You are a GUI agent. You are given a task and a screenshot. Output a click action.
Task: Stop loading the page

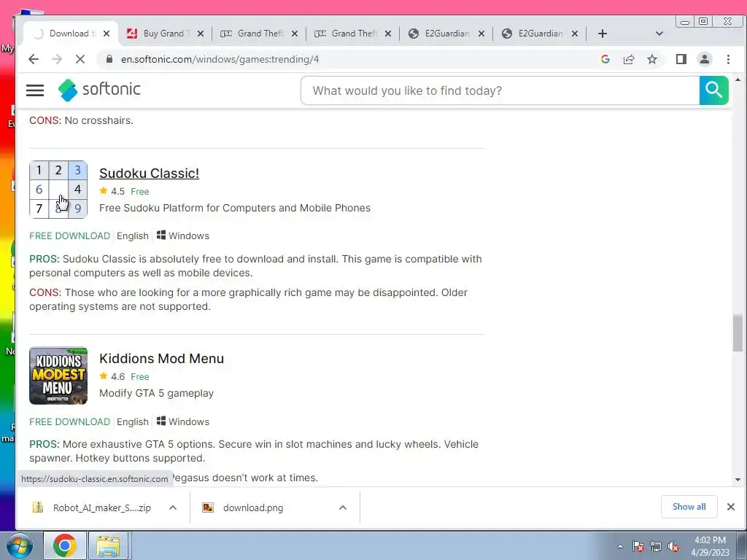click(x=80, y=59)
